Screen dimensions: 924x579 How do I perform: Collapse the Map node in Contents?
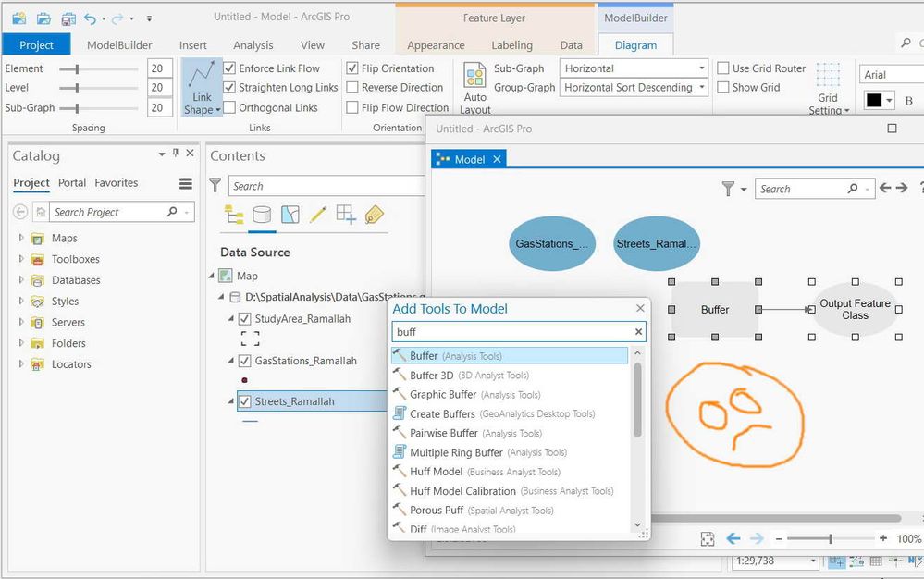pyautogui.click(x=212, y=276)
